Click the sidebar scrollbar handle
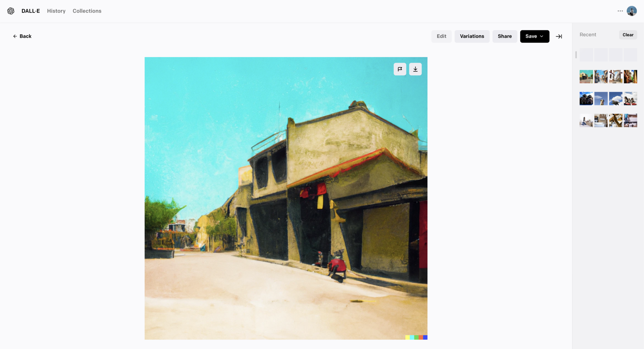 point(576,55)
